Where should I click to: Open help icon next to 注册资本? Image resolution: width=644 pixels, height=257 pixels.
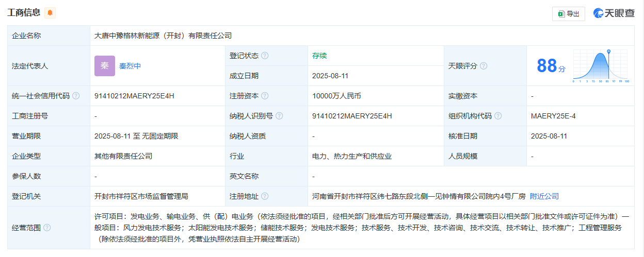(x=265, y=96)
